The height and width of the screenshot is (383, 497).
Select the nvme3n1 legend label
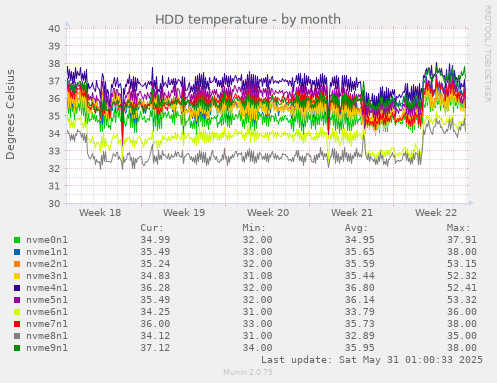[x=47, y=276]
